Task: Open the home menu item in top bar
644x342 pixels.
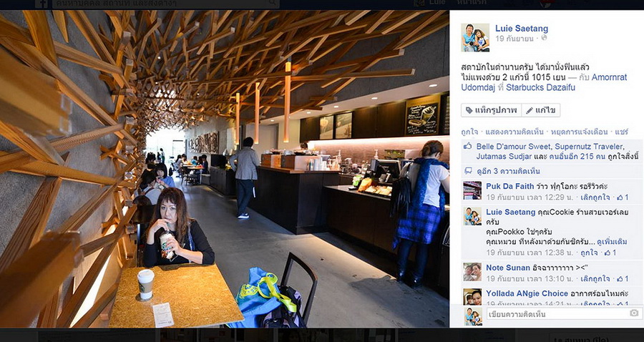Action: 471,2
